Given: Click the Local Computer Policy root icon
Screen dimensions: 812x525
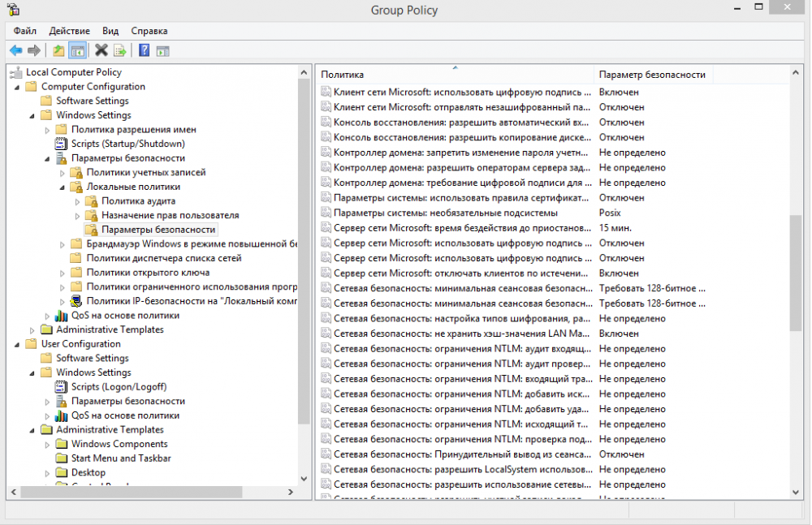Looking at the screenshot, I should [16, 72].
